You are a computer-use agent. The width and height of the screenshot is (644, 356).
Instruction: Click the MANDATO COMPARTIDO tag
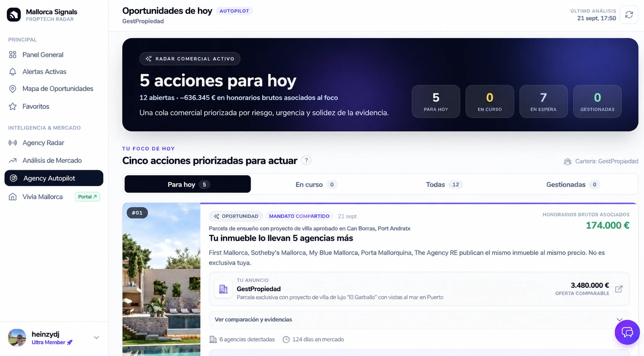coord(299,216)
